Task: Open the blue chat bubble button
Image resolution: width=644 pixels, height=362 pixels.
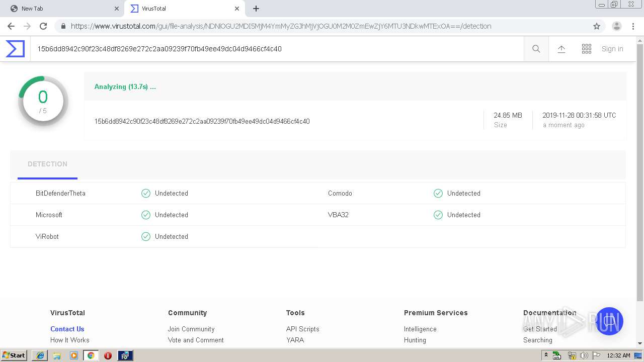Action: click(x=609, y=321)
